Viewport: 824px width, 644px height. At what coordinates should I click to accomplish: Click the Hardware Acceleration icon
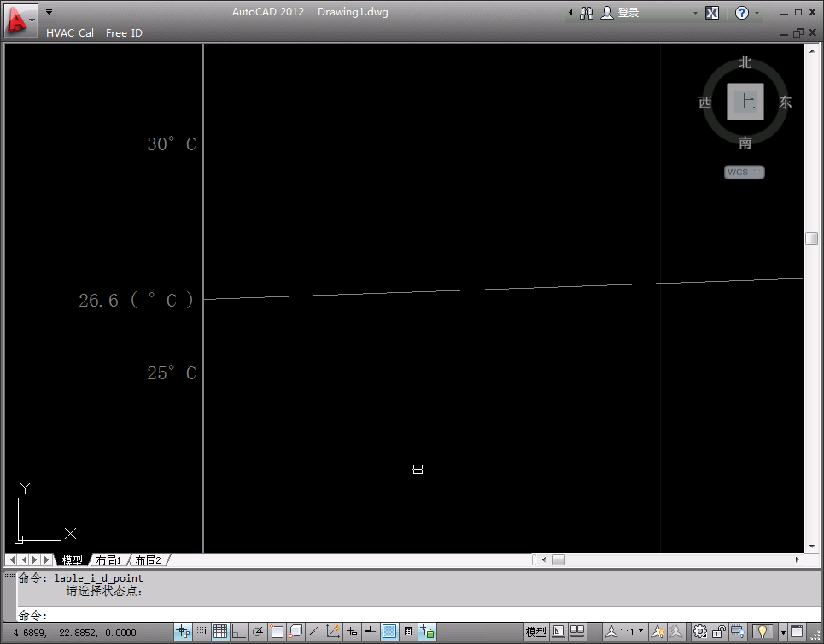point(738,631)
